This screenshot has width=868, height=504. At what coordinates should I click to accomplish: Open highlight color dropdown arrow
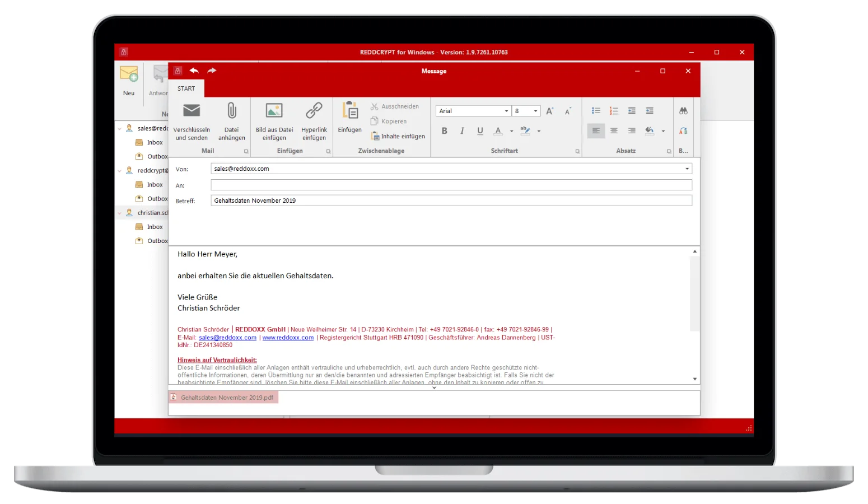click(x=539, y=131)
